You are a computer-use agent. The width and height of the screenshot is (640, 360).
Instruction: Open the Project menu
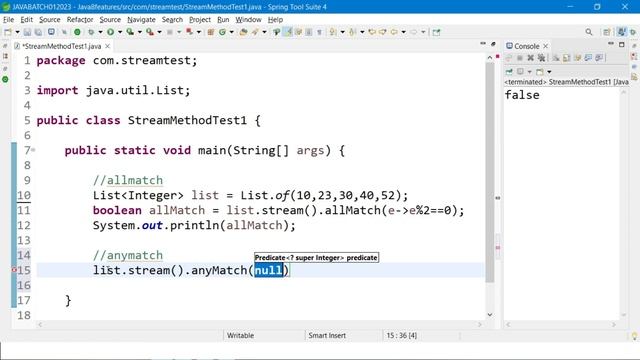(x=200, y=20)
